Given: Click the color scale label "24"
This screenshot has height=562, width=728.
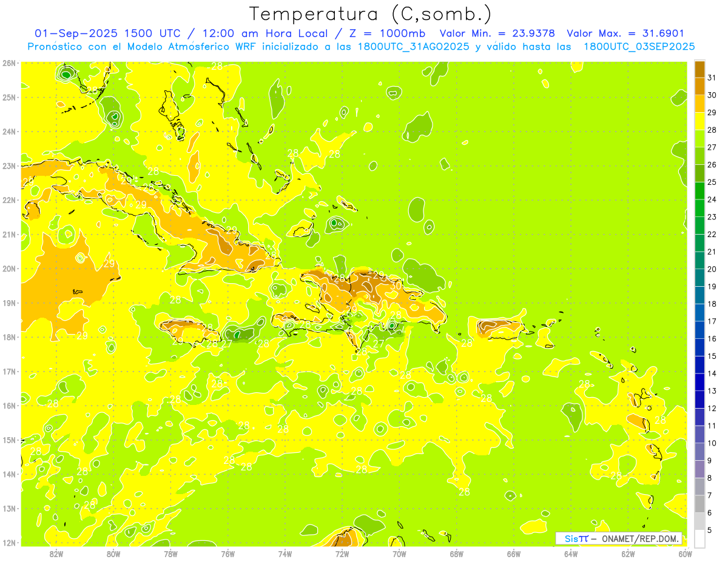Looking at the screenshot, I should [x=712, y=199].
